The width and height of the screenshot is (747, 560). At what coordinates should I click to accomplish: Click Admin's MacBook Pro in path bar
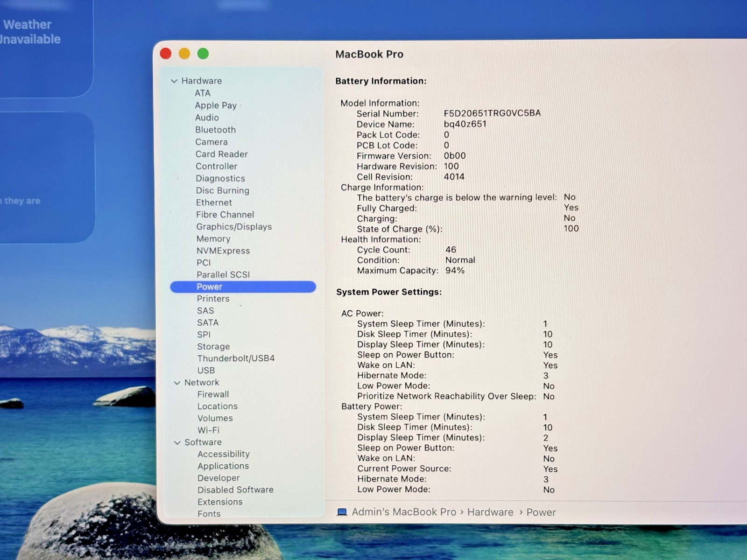pos(403,512)
